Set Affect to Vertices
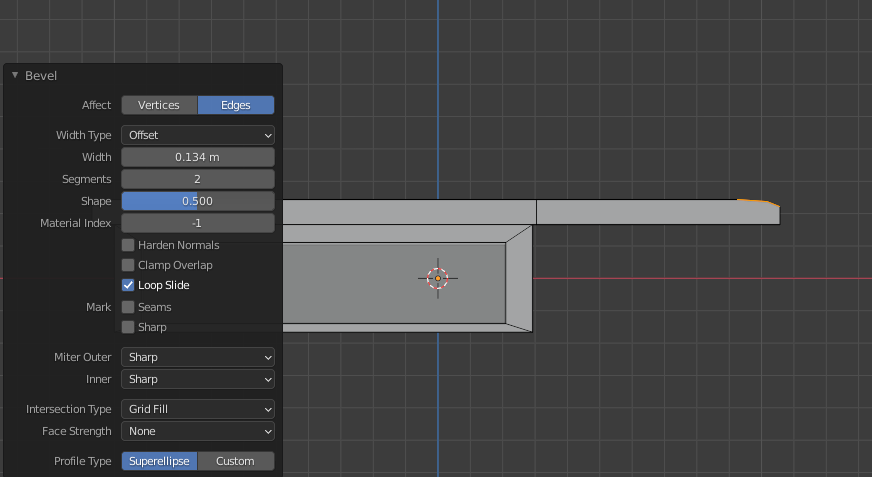 [x=159, y=105]
